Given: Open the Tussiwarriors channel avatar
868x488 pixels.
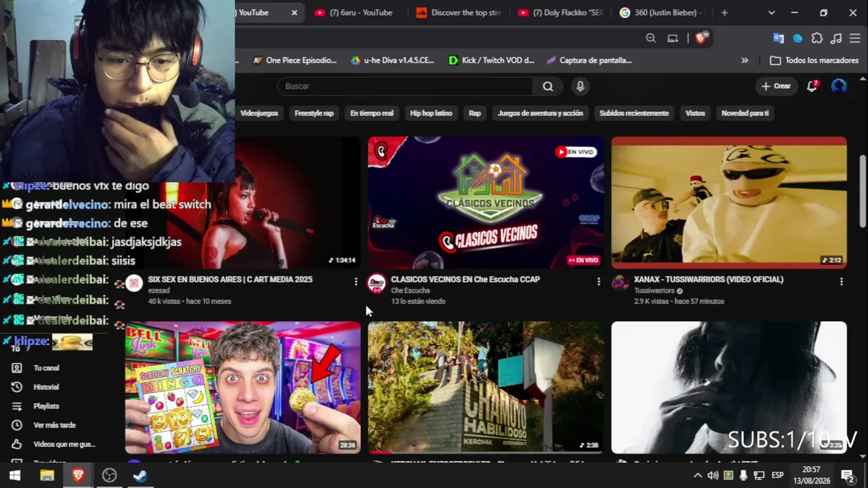Looking at the screenshot, I should click(x=620, y=283).
